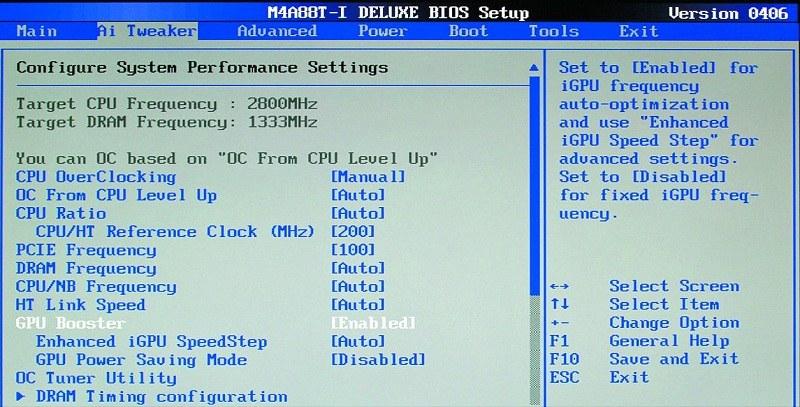Select the CPU OverClocking label
This screenshot has height=407, width=800.
click(96, 177)
